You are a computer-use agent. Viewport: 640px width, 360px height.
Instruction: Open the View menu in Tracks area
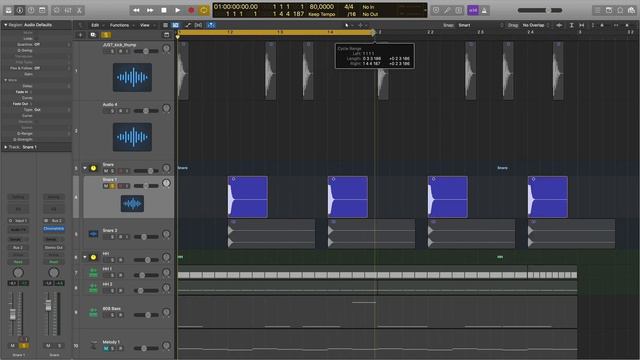pyautogui.click(x=144, y=25)
